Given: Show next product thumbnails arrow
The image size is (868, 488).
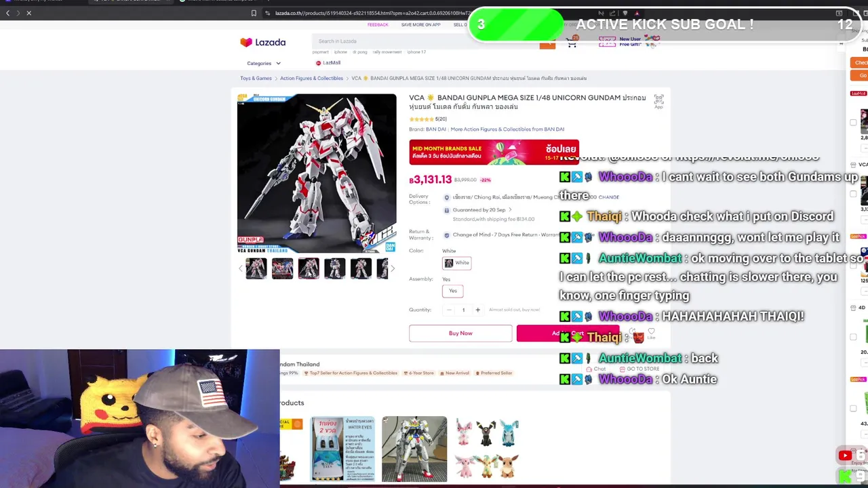Looking at the screenshot, I should [x=393, y=268].
